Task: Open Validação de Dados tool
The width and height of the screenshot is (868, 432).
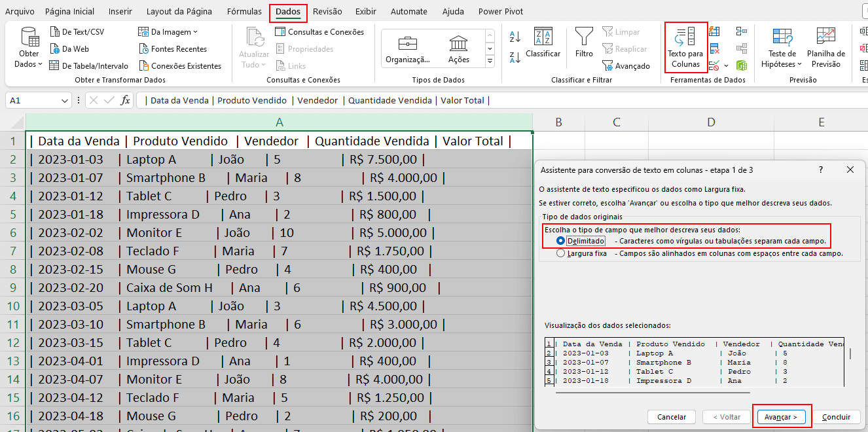Action: coord(713,65)
